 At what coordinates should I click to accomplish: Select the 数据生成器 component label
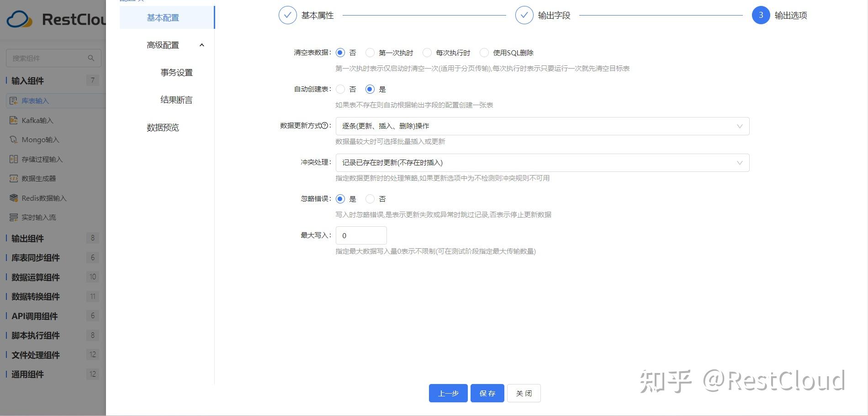pyautogui.click(x=39, y=178)
